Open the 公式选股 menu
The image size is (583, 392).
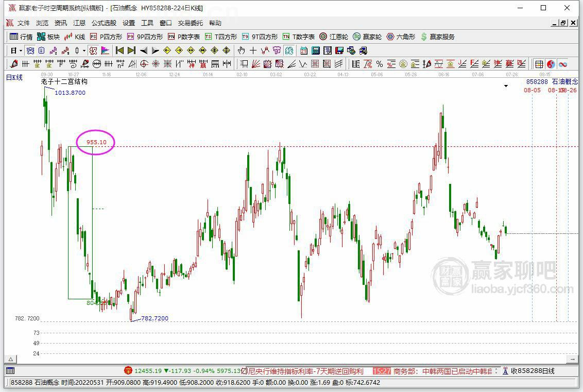coord(104,23)
